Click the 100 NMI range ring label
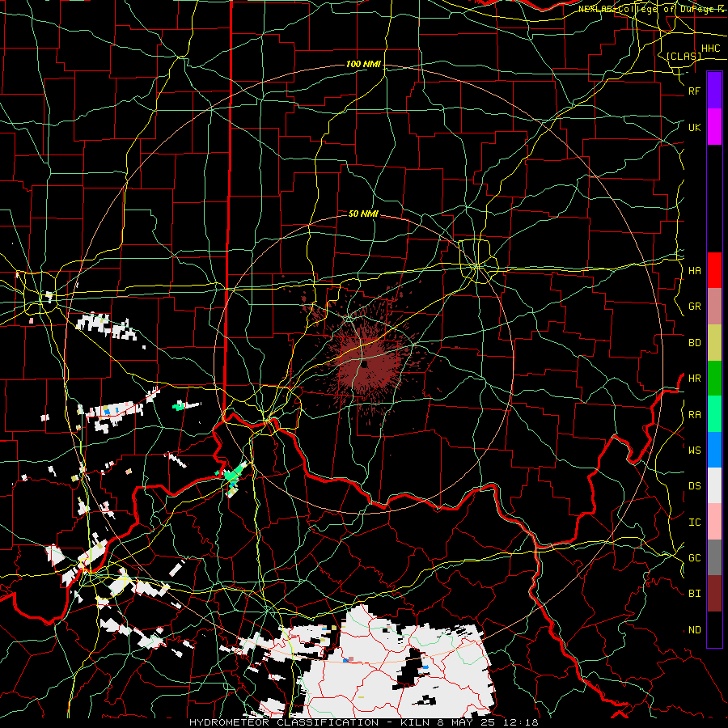 point(363,64)
